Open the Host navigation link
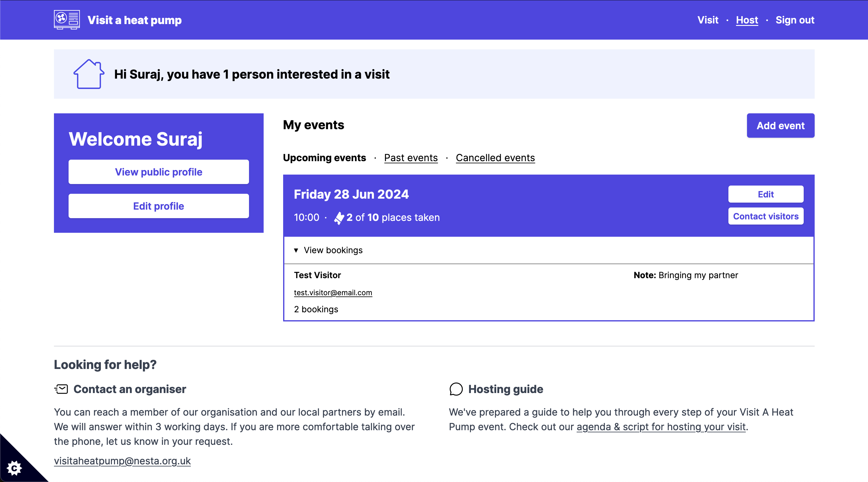868x482 pixels. 747,20
